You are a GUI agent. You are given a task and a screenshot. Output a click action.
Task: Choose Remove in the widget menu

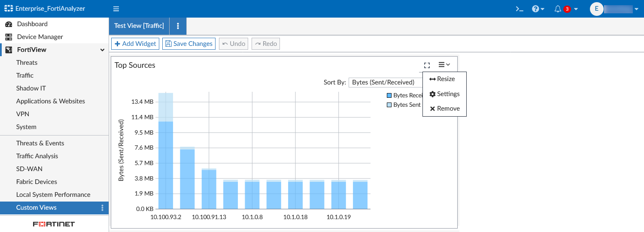point(444,108)
